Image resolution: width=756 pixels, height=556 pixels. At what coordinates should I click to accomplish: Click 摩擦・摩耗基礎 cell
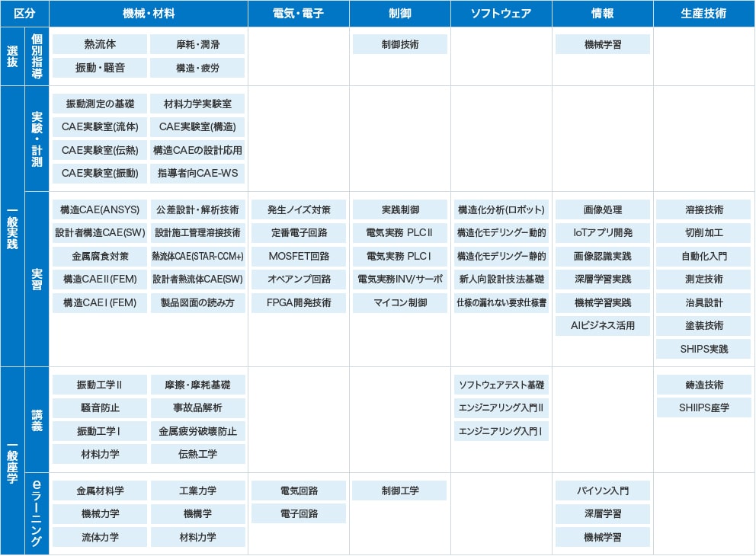pos(197,385)
